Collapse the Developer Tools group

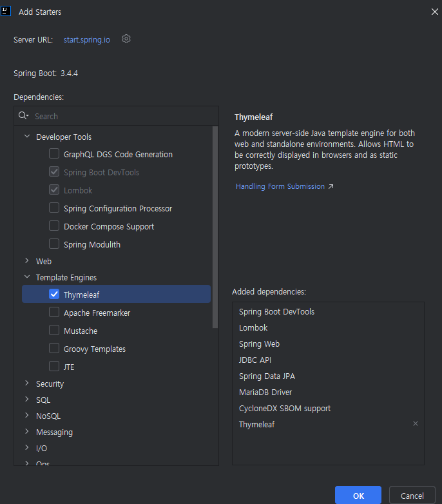pos(27,136)
